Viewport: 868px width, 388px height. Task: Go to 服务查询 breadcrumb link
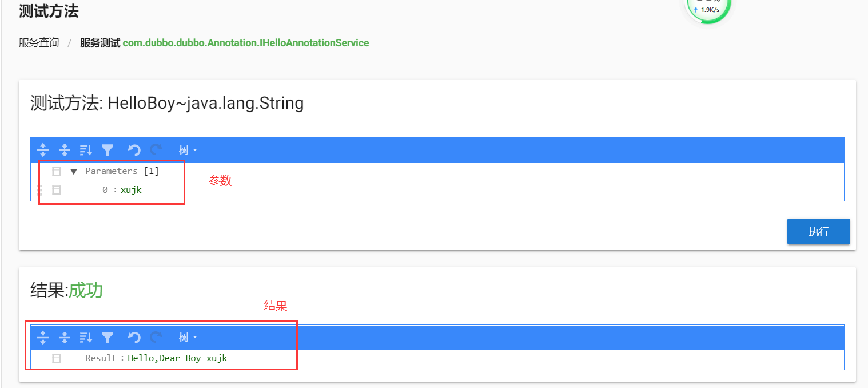pos(39,43)
